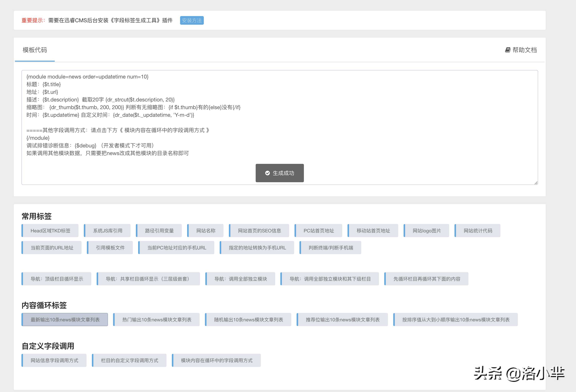Click the 网站名称 tag
Image resolution: width=576 pixels, height=392 pixels.
(206, 231)
